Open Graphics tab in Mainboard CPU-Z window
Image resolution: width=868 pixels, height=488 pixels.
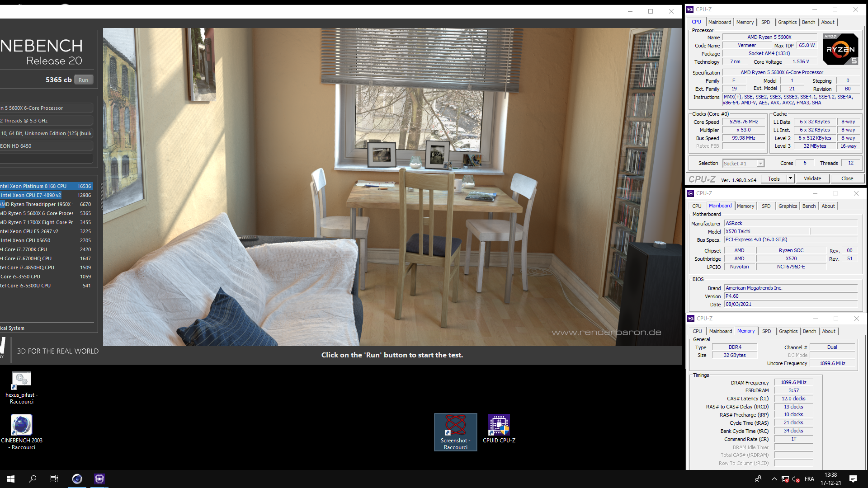coord(788,206)
